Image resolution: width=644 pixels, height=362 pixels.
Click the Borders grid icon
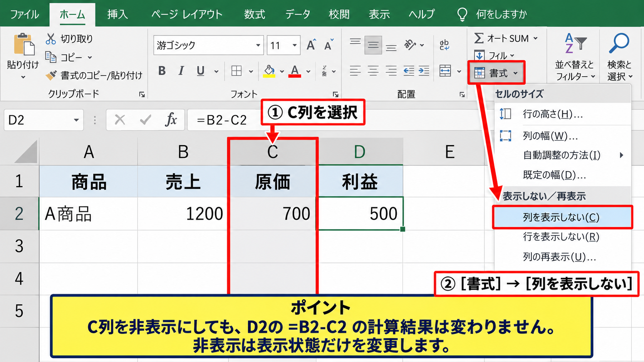pos(236,71)
